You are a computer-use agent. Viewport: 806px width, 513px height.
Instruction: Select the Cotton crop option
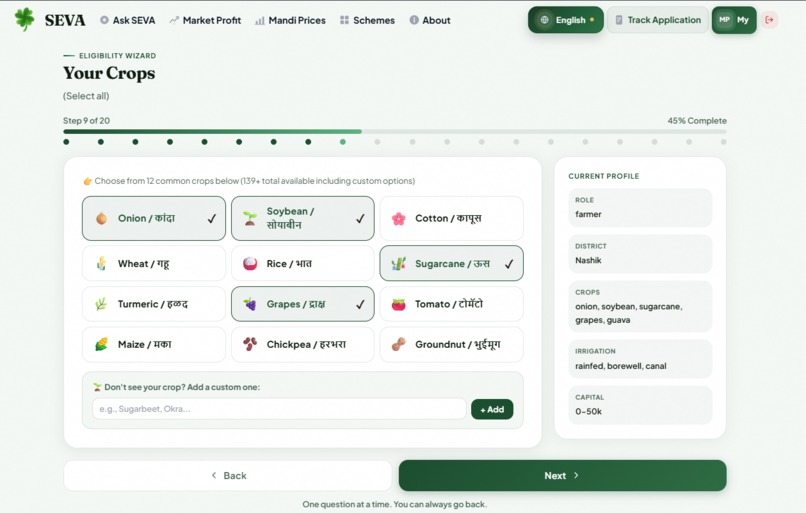coord(451,218)
